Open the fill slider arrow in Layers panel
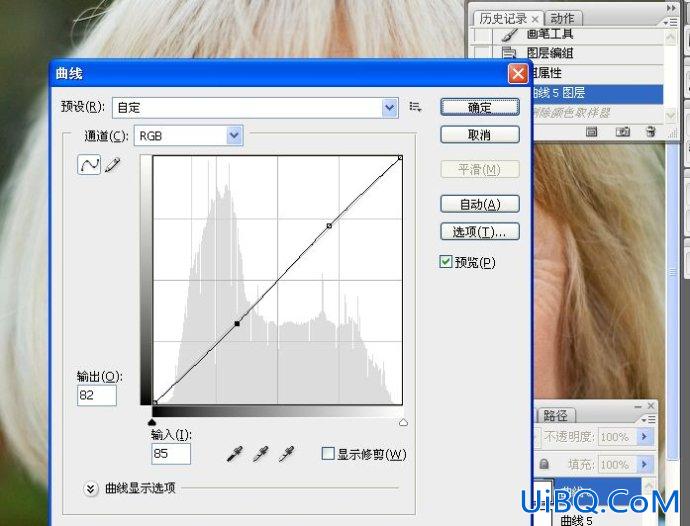690x526 pixels. click(644, 464)
